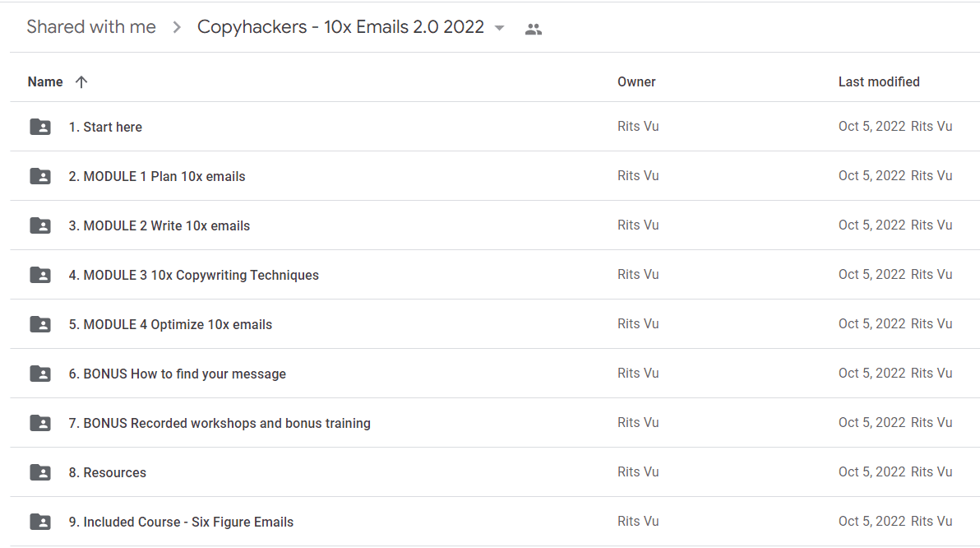Screen dimensions: 980x548
Task: Click 'Oct 5, 2022' date in the MODULE 3 row
Action: tap(871, 275)
